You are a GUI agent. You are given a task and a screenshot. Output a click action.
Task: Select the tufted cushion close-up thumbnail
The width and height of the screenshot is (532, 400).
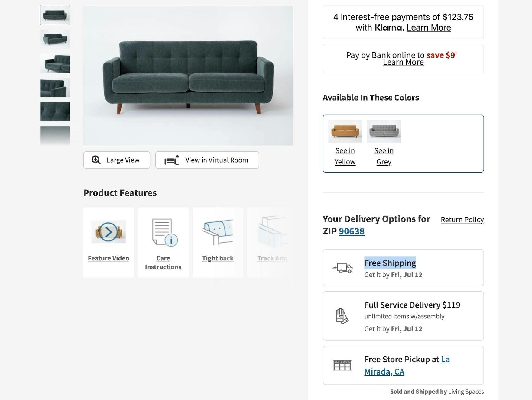55,112
